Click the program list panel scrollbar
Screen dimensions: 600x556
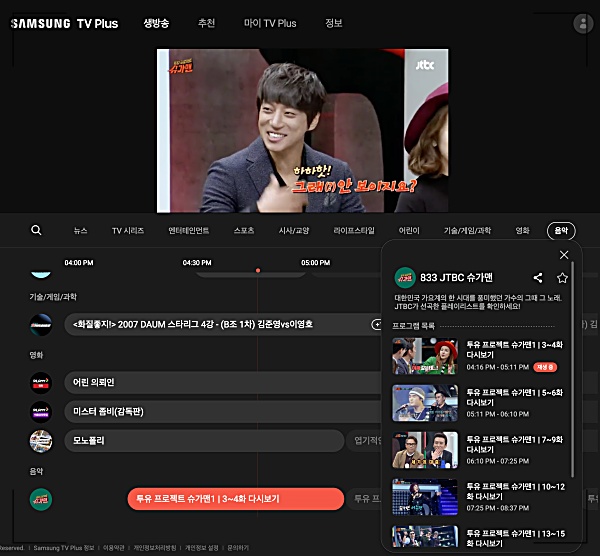pyautogui.click(x=572, y=369)
